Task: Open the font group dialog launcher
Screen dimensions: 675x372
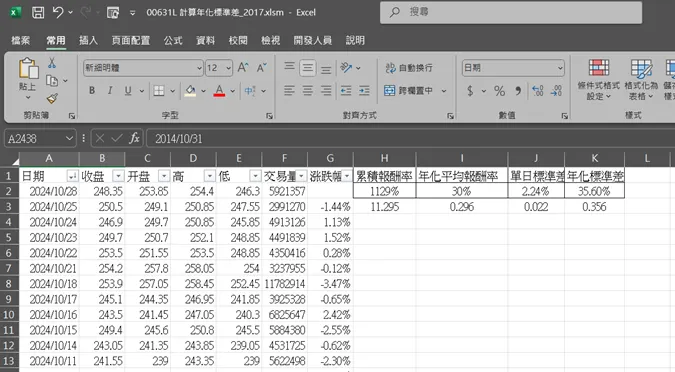Action: click(x=269, y=116)
